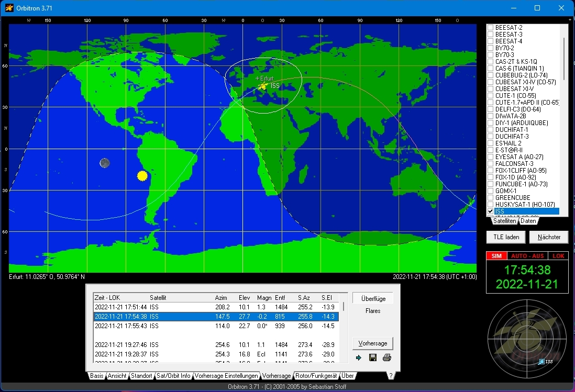575x392 pixels.
Task: Uncheck the ISS satellite checkbox
Action: click(491, 211)
